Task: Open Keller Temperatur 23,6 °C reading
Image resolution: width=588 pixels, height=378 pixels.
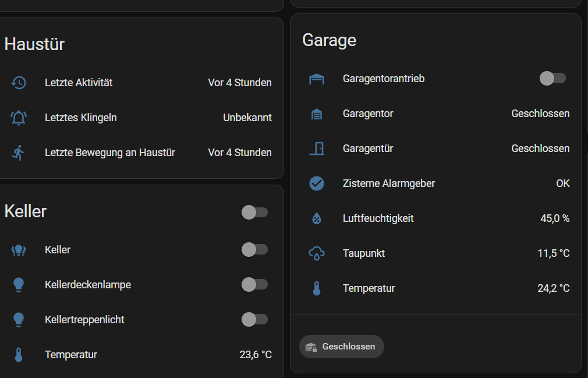Action: (255, 355)
